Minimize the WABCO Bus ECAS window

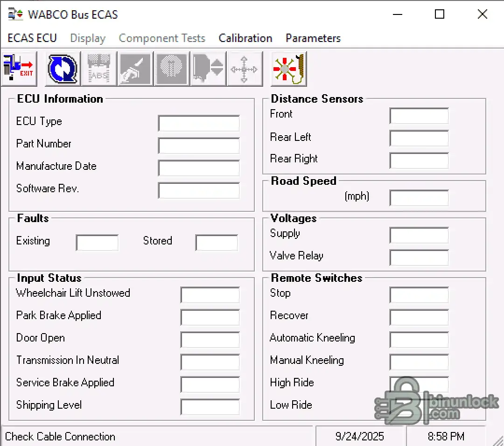click(x=398, y=14)
